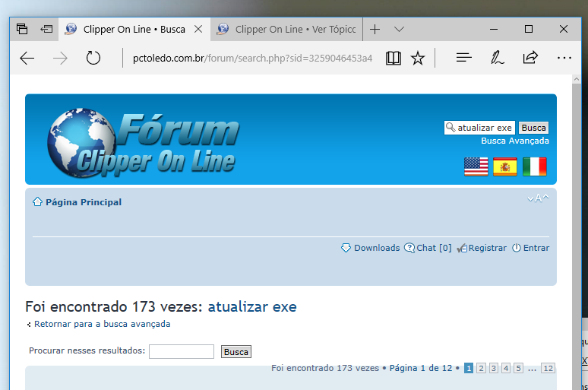Click the Chat bubble icon
The image size is (588, 390).
coord(409,248)
